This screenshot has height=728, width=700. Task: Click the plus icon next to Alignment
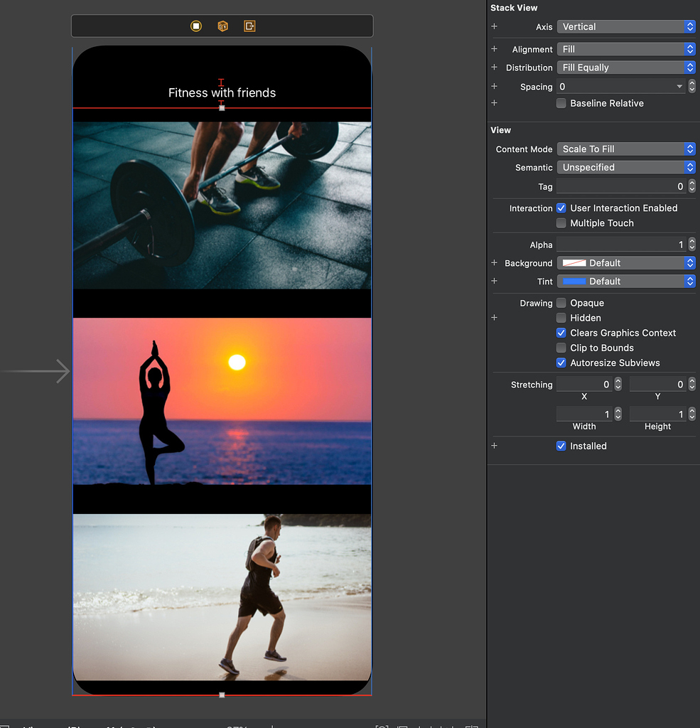(x=495, y=49)
